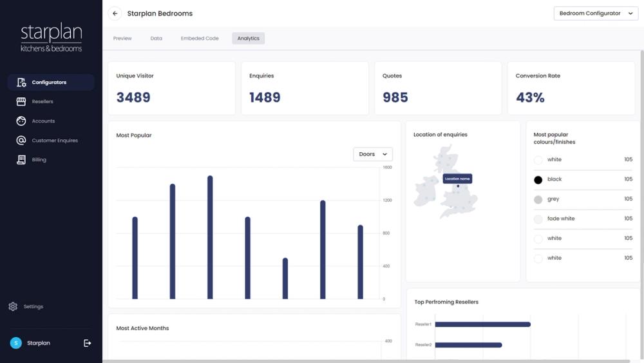Click the Location name map tooltip

tap(457, 179)
